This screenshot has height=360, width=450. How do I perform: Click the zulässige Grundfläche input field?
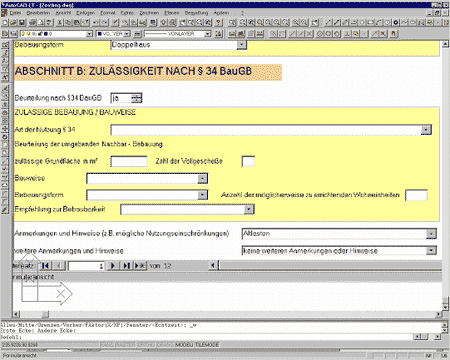point(129,161)
